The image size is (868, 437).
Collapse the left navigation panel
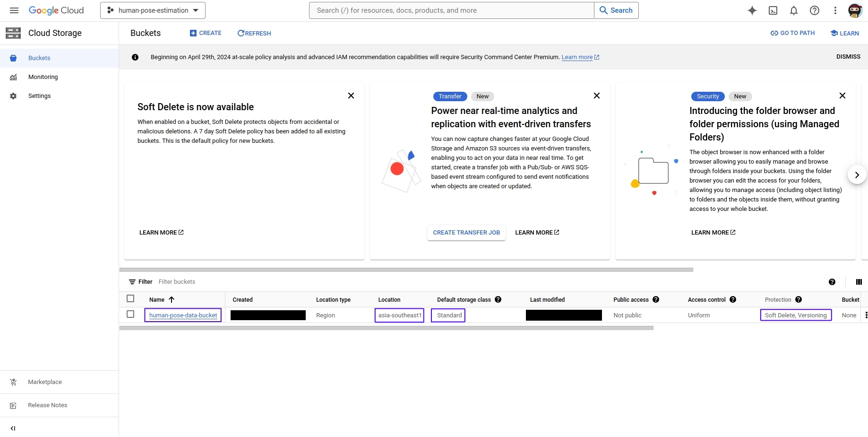click(x=13, y=428)
